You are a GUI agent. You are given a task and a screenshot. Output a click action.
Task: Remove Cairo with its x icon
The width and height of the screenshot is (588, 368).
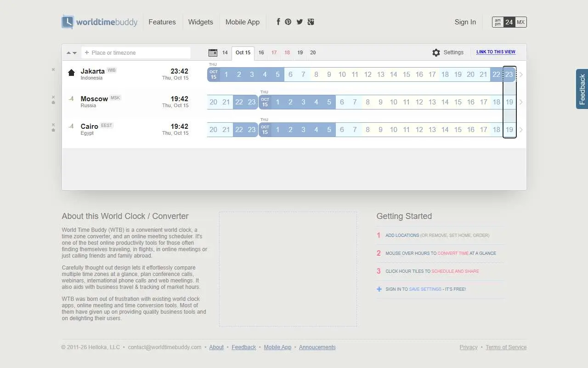coord(53,125)
